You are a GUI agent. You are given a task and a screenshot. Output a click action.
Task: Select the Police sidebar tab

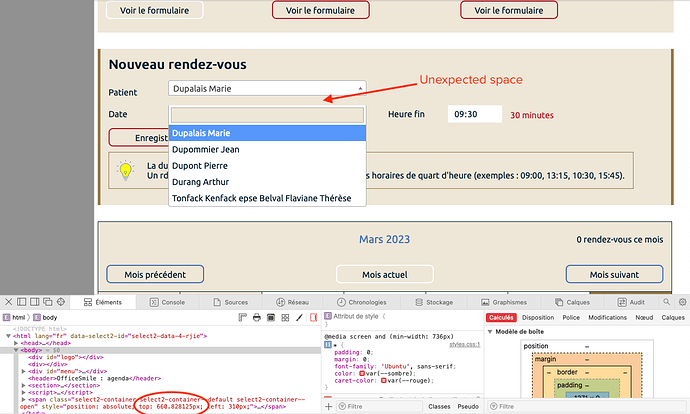[571, 318]
